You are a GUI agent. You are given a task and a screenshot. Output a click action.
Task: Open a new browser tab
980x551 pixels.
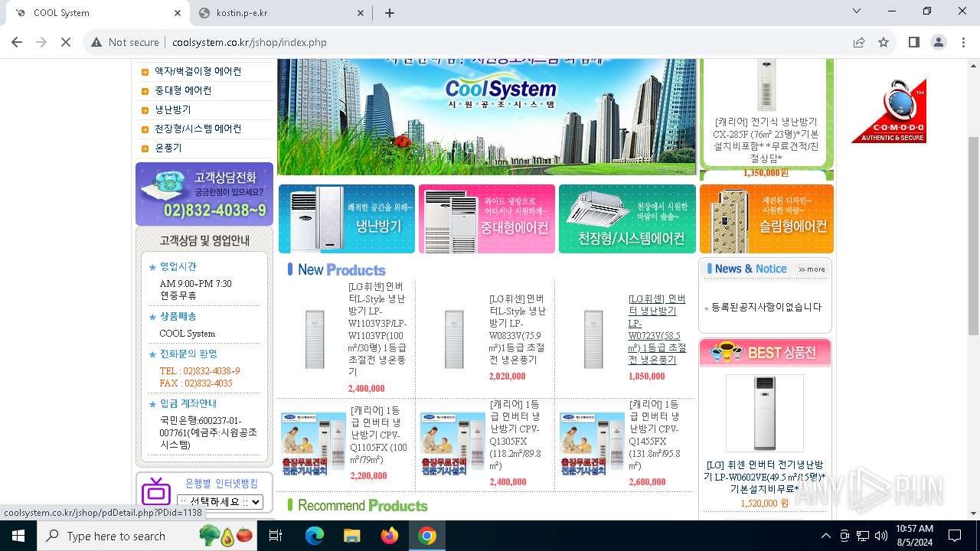click(389, 13)
